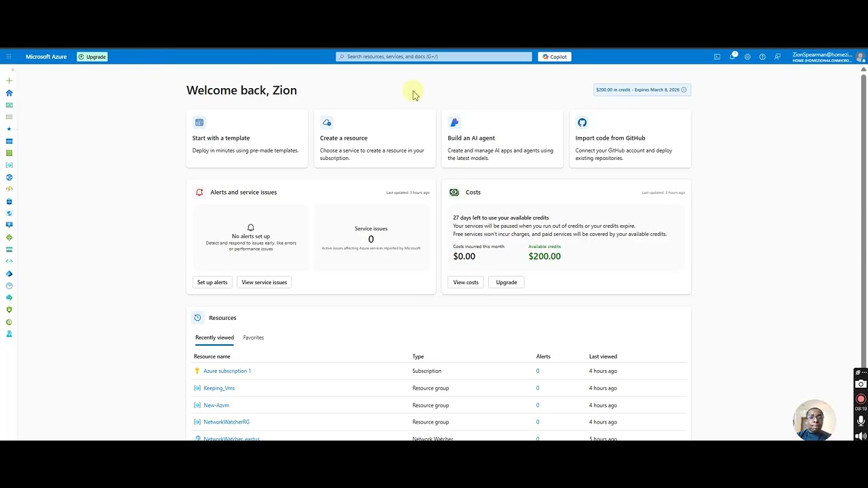Open the Feedback icon in top bar
This screenshot has height=488, width=868.
point(777,57)
